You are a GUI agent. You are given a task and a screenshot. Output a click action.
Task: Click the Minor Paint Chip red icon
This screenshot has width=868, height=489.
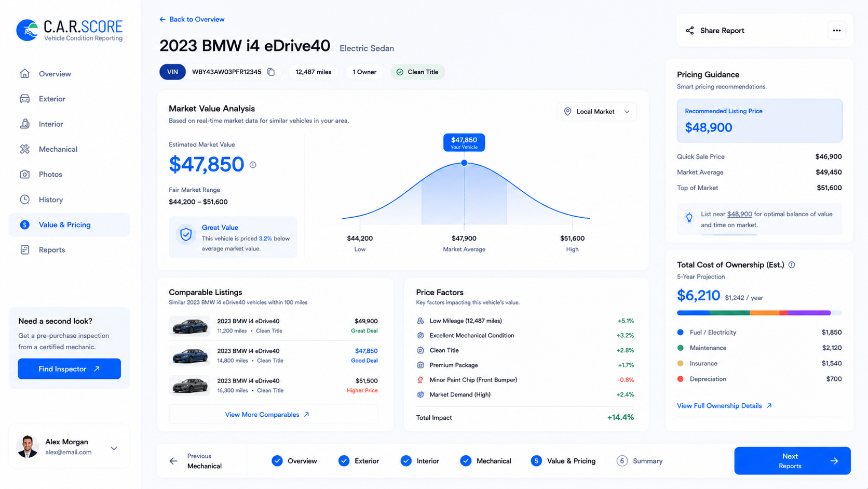[x=421, y=380]
